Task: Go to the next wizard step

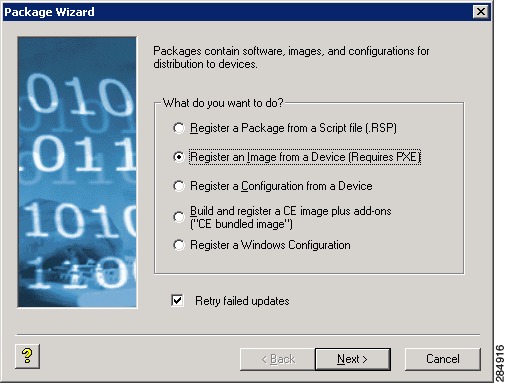Action: (x=353, y=359)
